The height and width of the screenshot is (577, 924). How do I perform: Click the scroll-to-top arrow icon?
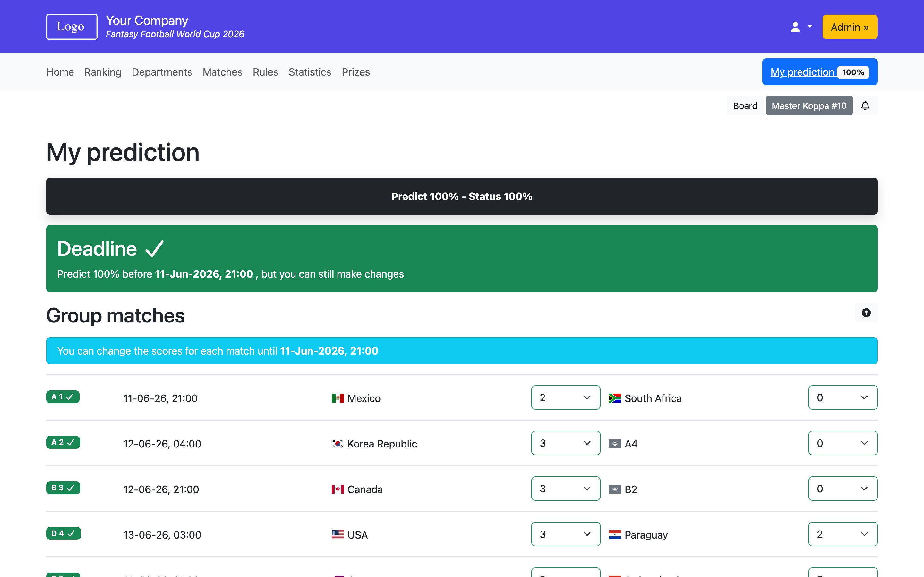tap(866, 313)
